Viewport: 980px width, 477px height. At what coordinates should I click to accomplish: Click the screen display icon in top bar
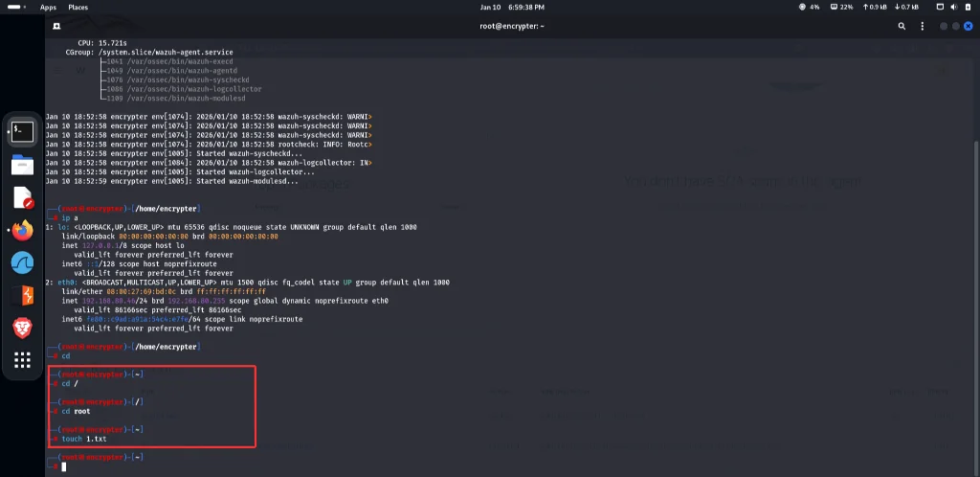click(x=940, y=7)
